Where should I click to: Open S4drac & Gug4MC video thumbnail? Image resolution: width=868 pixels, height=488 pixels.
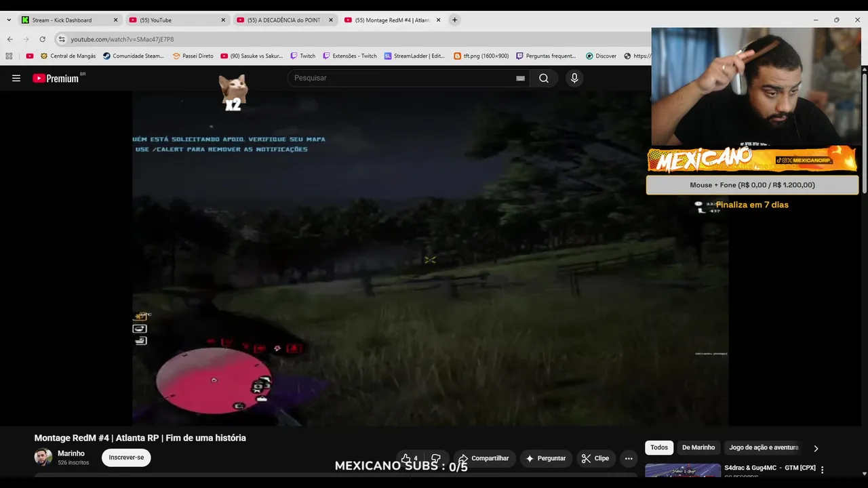click(x=683, y=471)
